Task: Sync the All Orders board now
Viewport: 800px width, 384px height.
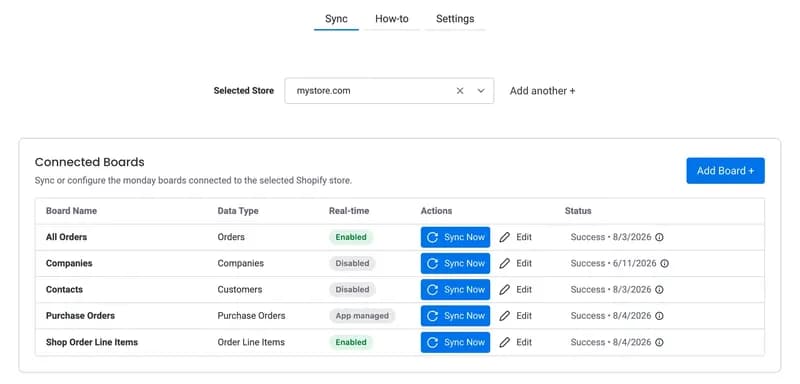Action: coord(455,237)
